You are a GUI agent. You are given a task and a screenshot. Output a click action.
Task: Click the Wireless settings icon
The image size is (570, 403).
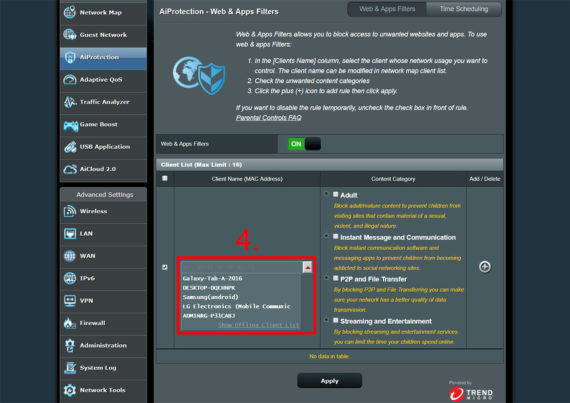70,211
